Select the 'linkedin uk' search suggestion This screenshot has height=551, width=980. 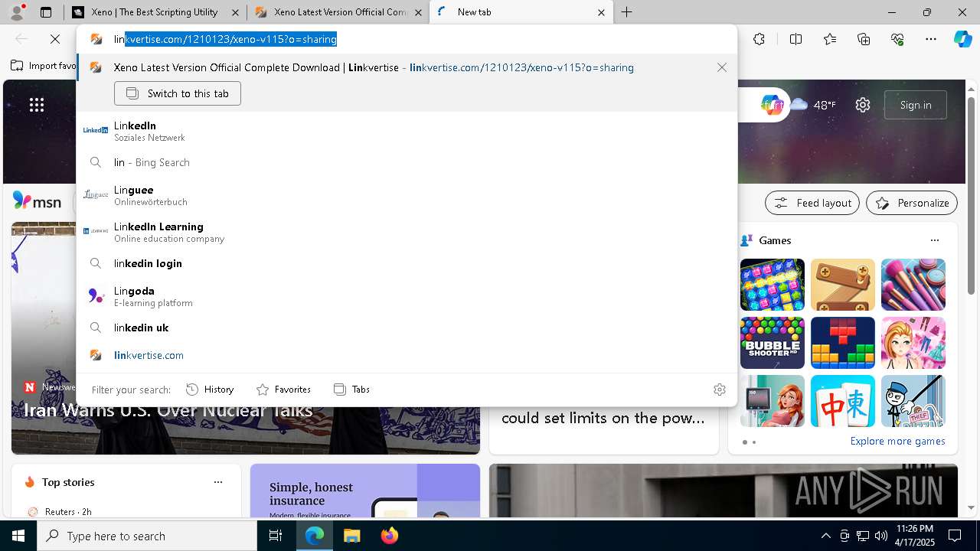pyautogui.click(x=407, y=328)
